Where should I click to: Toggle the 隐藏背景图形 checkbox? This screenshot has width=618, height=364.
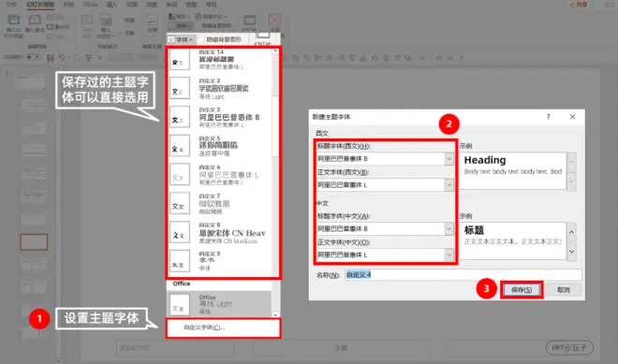pyautogui.click(x=201, y=40)
